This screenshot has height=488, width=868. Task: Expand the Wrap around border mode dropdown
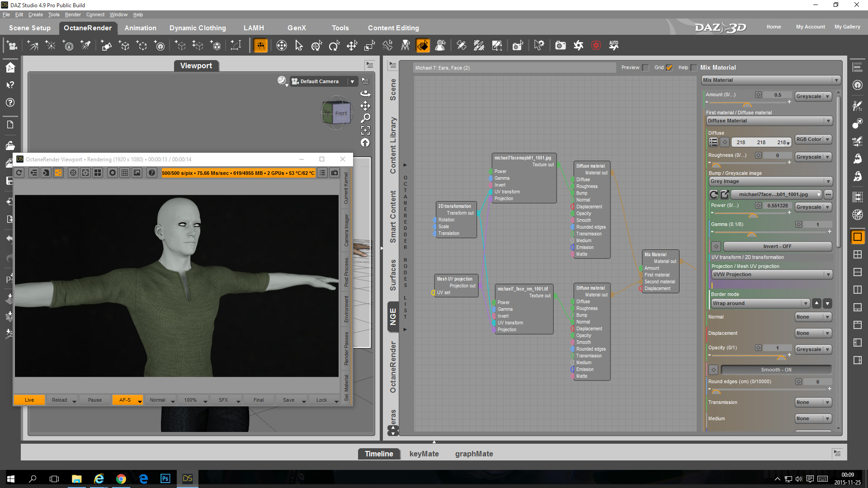(x=760, y=303)
